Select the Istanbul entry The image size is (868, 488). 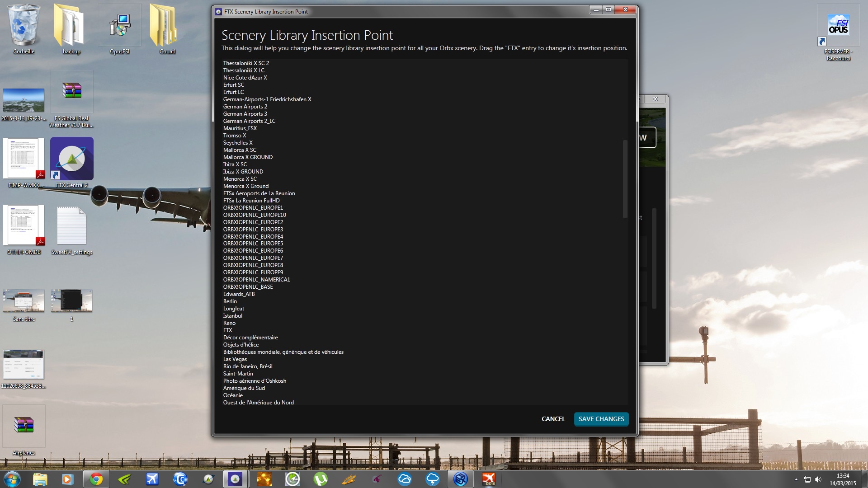point(232,316)
